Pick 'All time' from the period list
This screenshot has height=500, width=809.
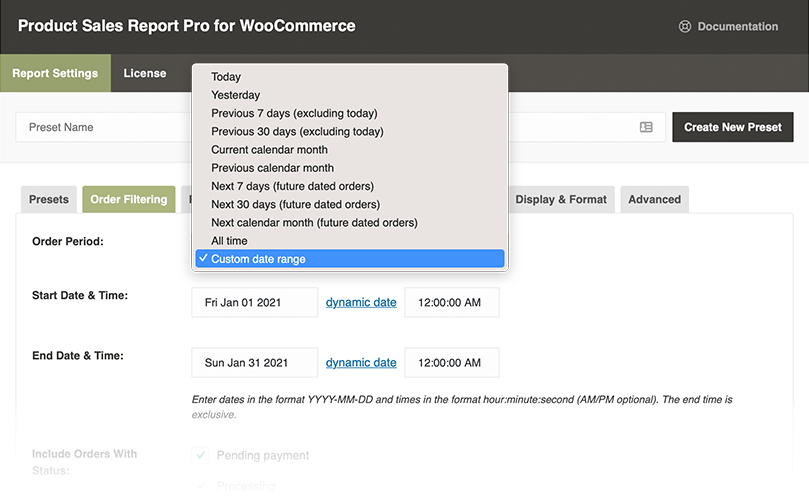pyautogui.click(x=229, y=241)
